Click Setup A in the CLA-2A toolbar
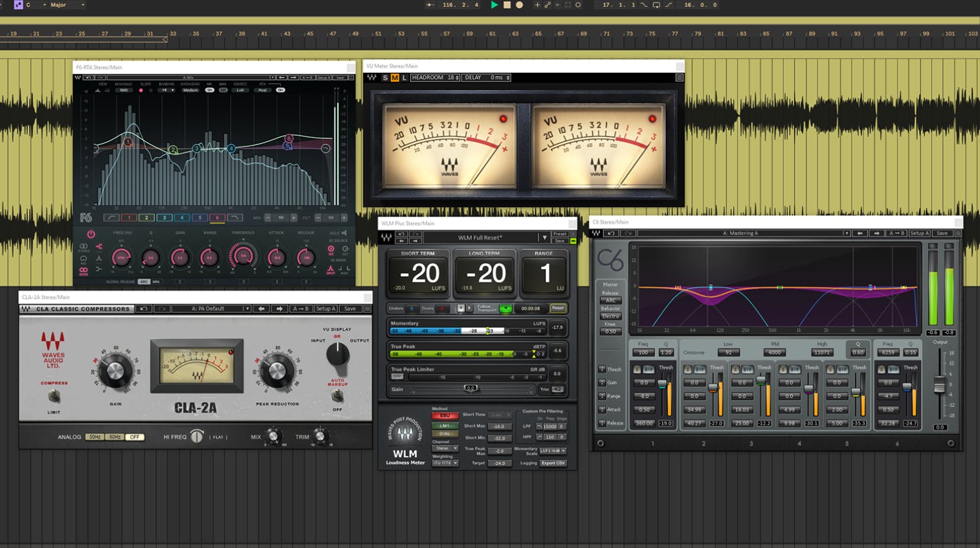Viewport: 980px width, 548px height. 325,309
